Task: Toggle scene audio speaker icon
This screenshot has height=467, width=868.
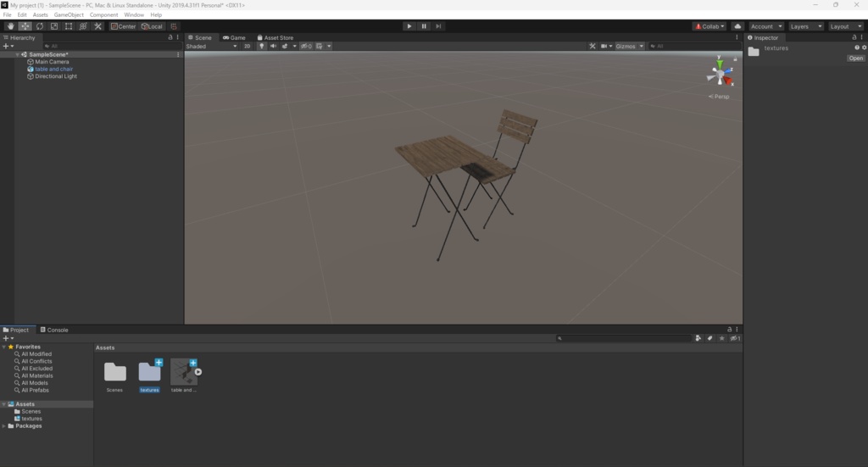Action: (x=273, y=46)
